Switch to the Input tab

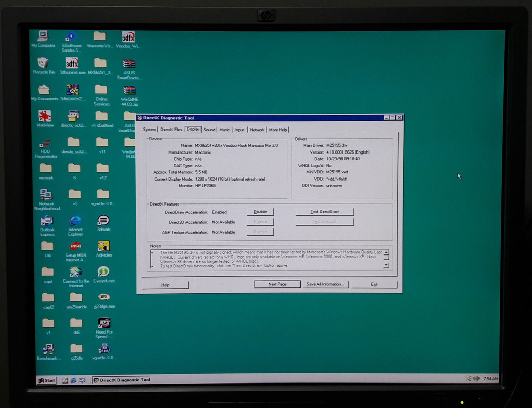click(x=239, y=130)
